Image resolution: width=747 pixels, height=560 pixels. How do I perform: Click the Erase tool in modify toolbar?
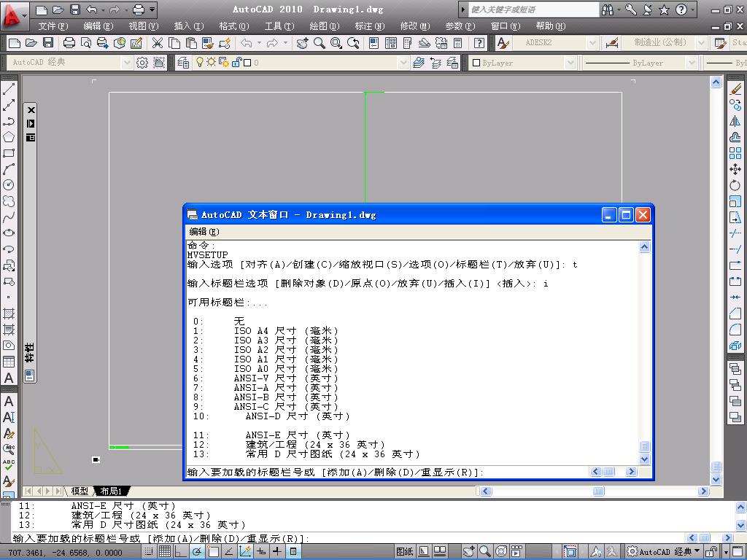click(x=735, y=89)
